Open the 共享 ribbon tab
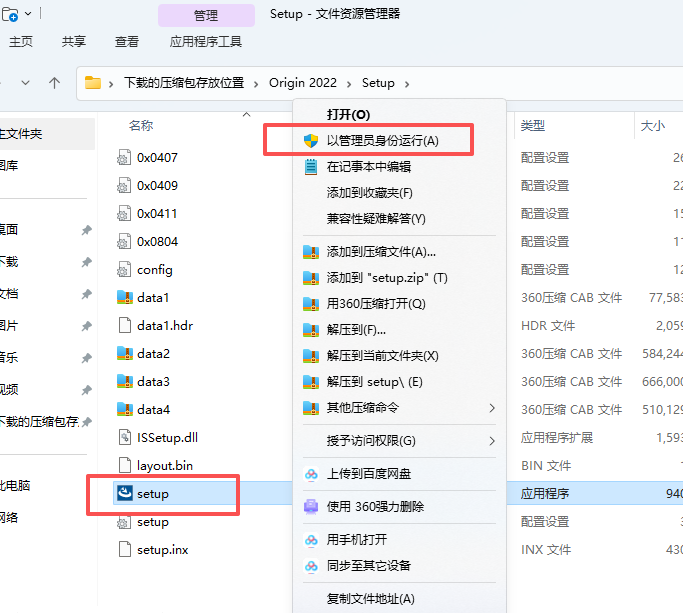The height and width of the screenshot is (613, 683). click(x=74, y=41)
